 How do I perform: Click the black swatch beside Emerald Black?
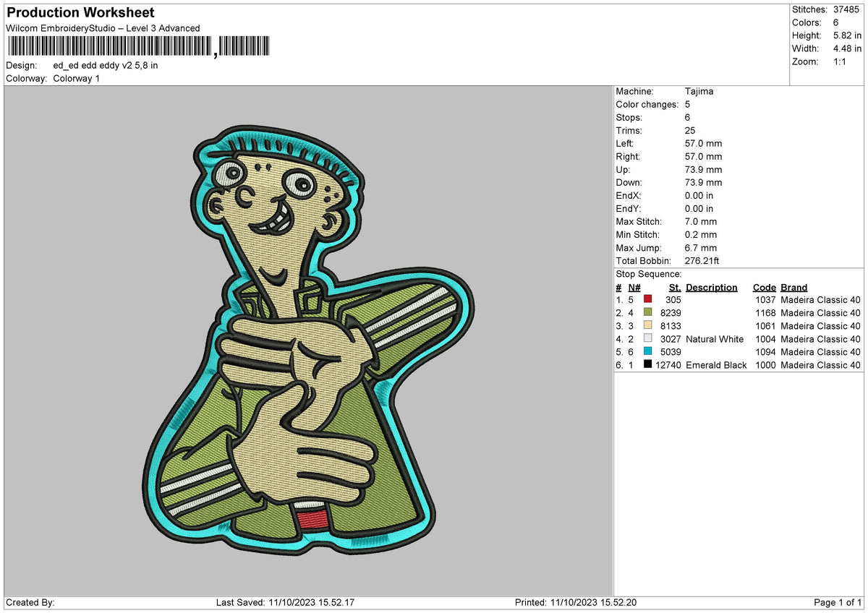[x=648, y=365]
